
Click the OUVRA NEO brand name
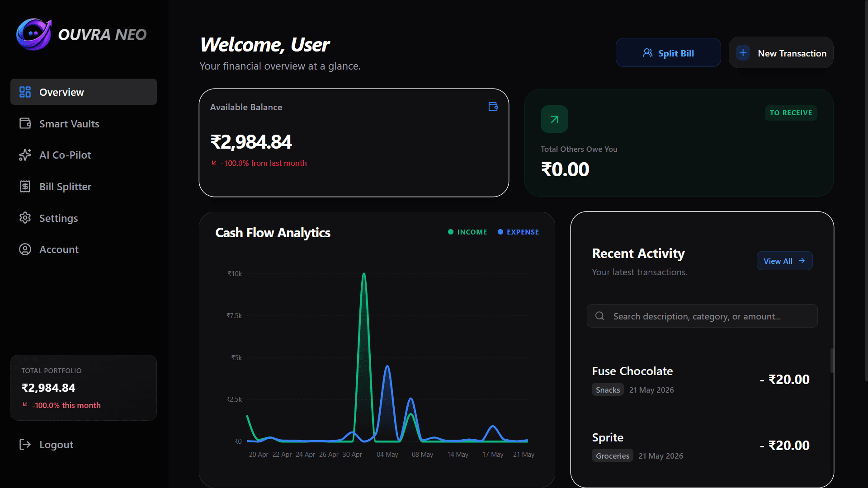click(102, 35)
